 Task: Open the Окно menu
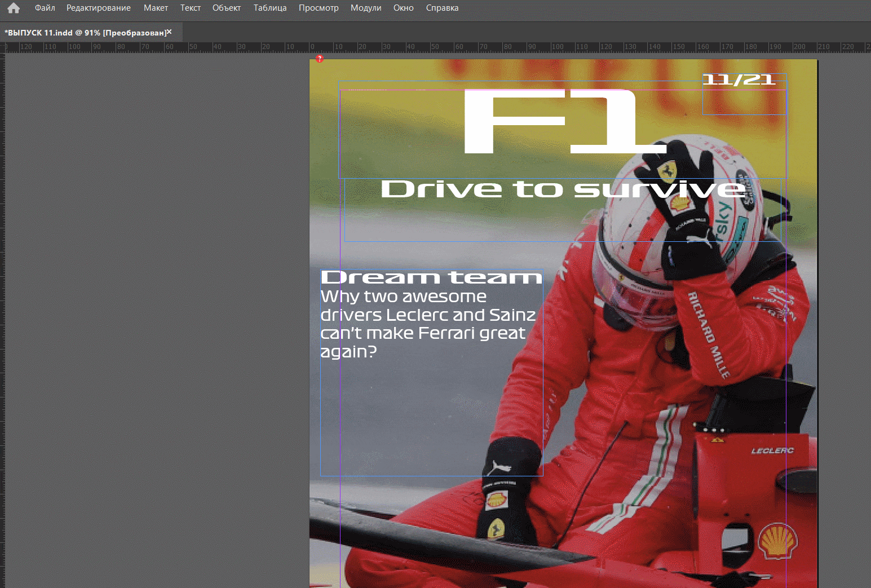tap(404, 8)
